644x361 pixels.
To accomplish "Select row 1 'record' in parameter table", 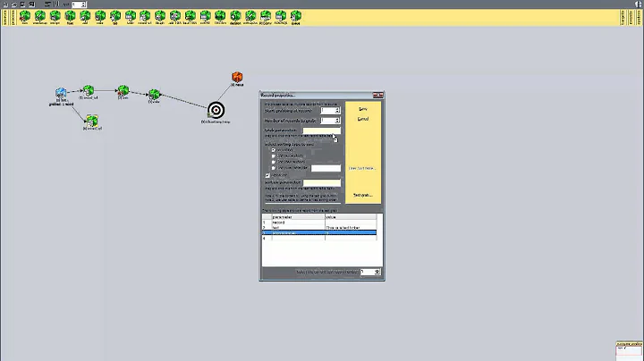I will click(x=319, y=222).
